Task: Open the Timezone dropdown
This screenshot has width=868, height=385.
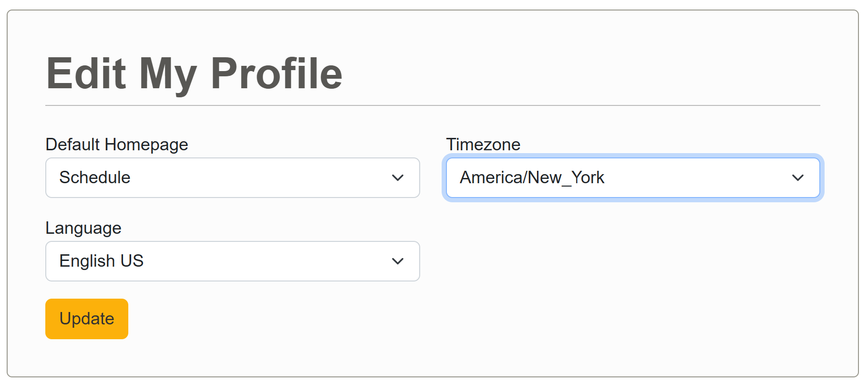Action: pos(632,177)
